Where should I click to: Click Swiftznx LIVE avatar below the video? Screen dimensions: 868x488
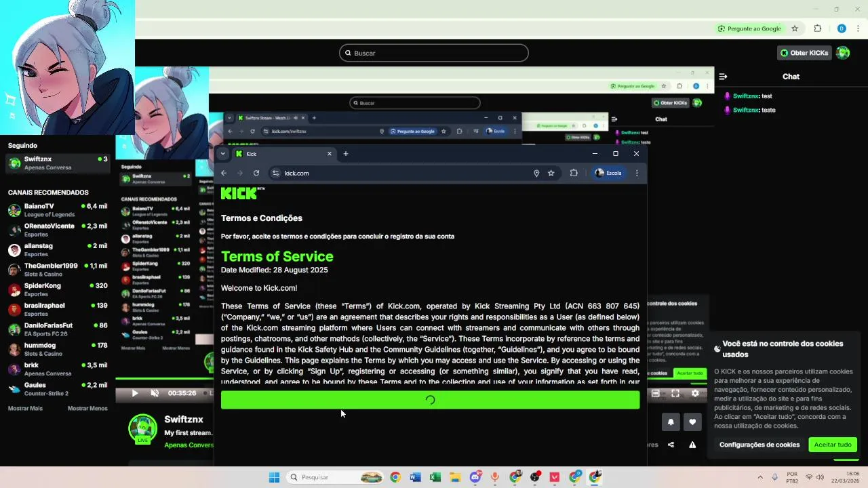tap(143, 429)
